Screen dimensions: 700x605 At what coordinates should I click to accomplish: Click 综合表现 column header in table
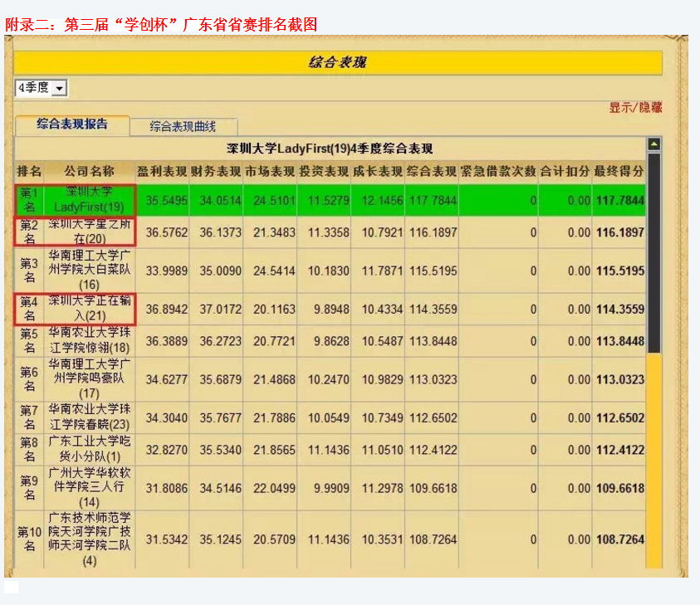(x=432, y=171)
